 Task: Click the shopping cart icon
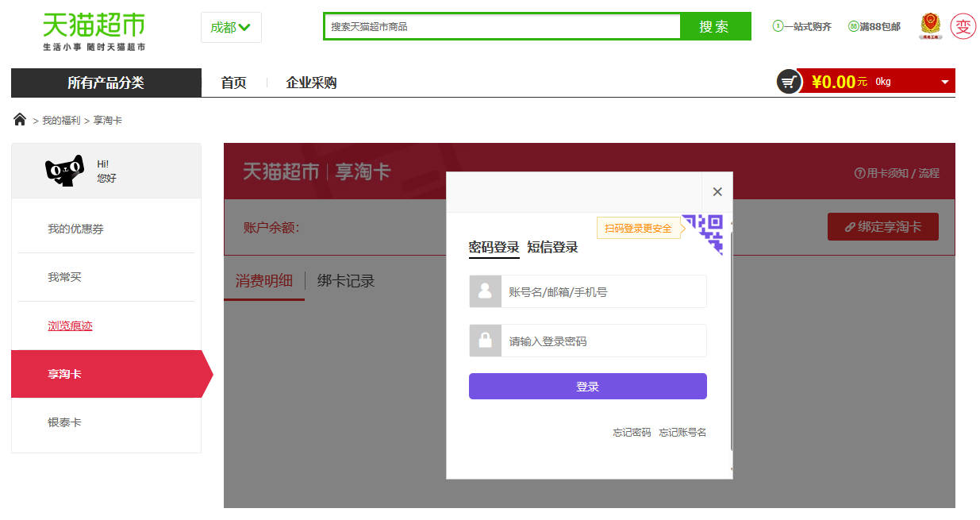(x=789, y=81)
